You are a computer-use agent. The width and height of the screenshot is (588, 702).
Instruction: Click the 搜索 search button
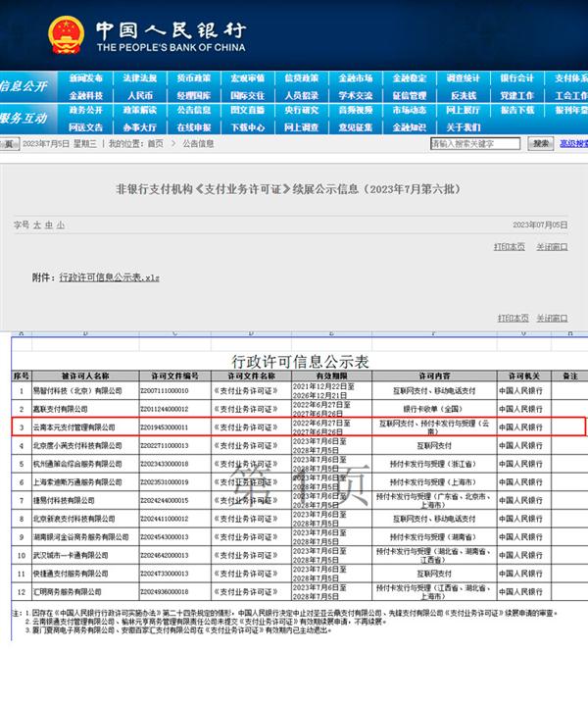(541, 144)
